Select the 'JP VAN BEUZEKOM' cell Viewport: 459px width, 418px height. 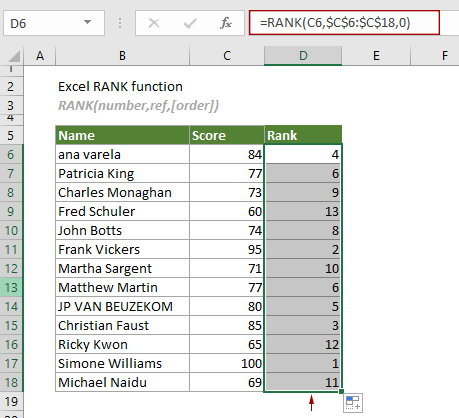[x=122, y=306]
